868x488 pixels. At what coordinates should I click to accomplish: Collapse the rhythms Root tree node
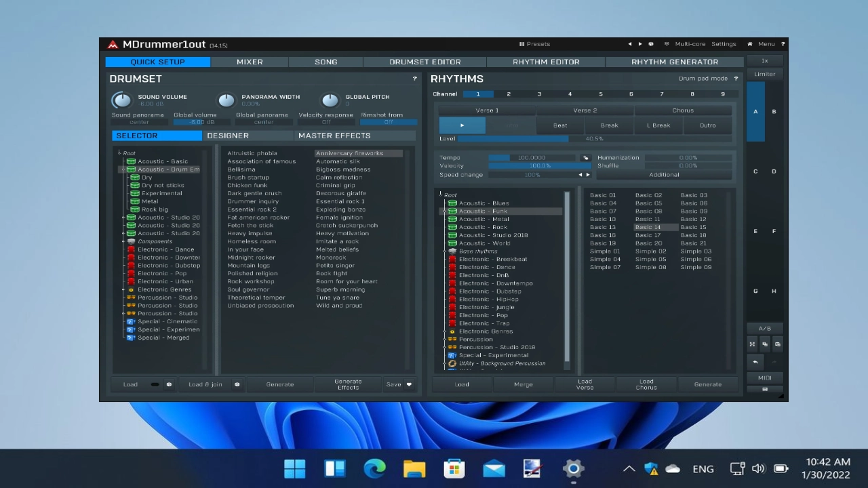(441, 195)
